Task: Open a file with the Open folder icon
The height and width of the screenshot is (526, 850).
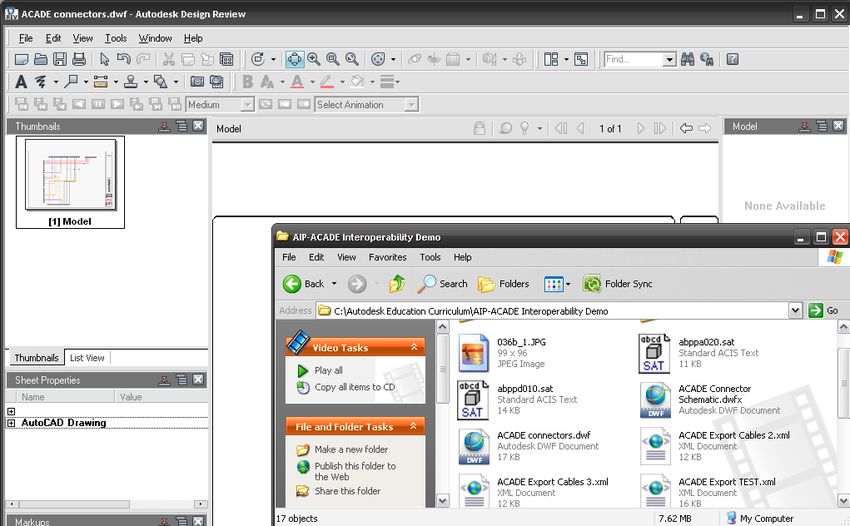Action: (41, 59)
